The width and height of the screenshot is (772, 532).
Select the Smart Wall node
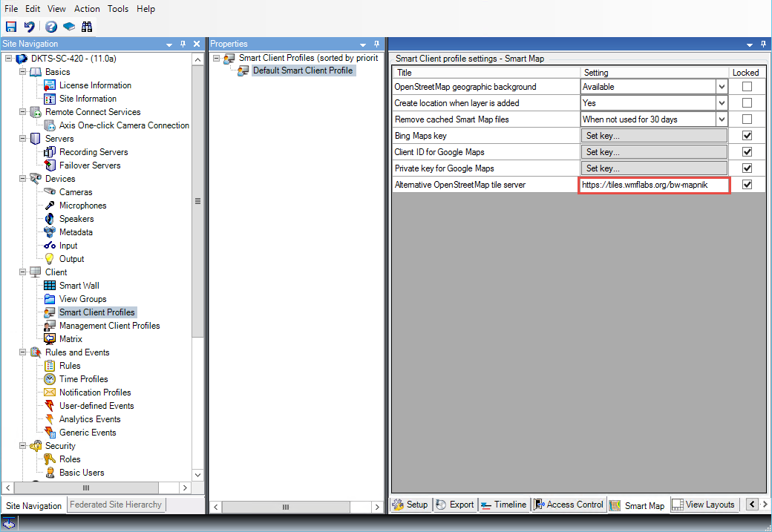[79, 286]
